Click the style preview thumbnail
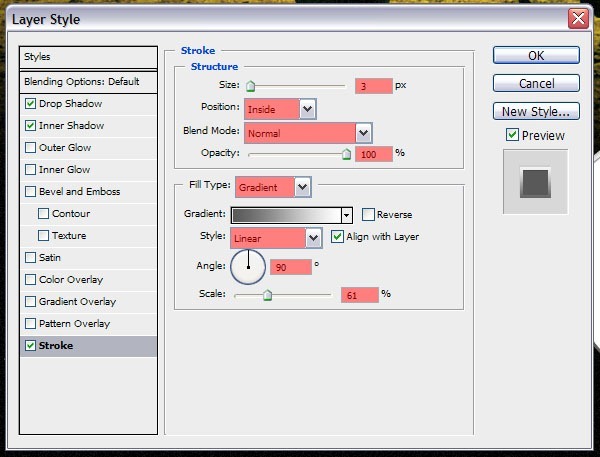Screen dimensions: 600x457 [535, 182]
